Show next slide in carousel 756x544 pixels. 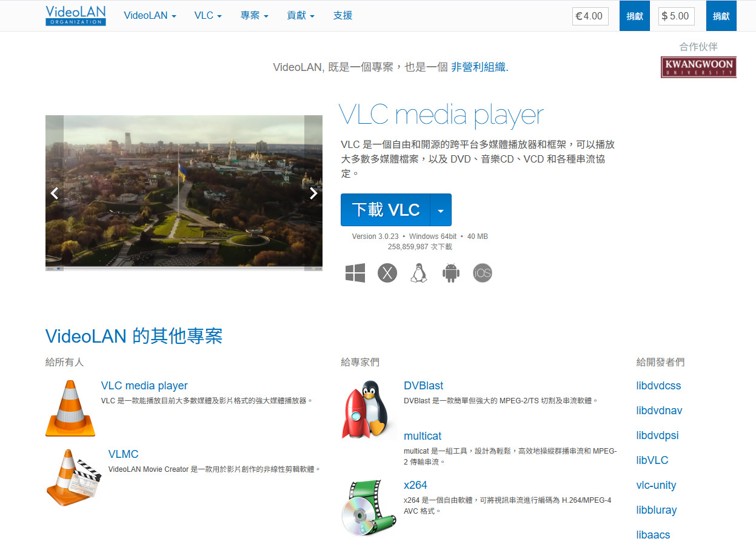tap(313, 193)
